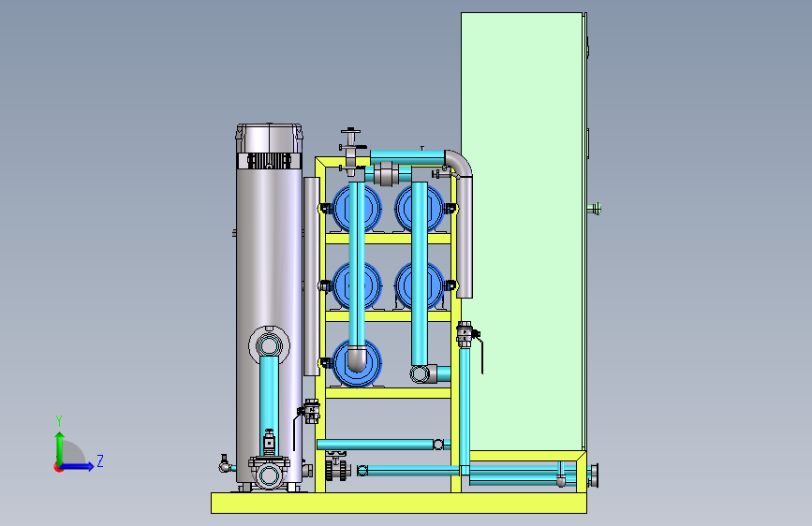Select the yellow base skid plate
The width and height of the screenshot is (812, 526).
(399, 503)
